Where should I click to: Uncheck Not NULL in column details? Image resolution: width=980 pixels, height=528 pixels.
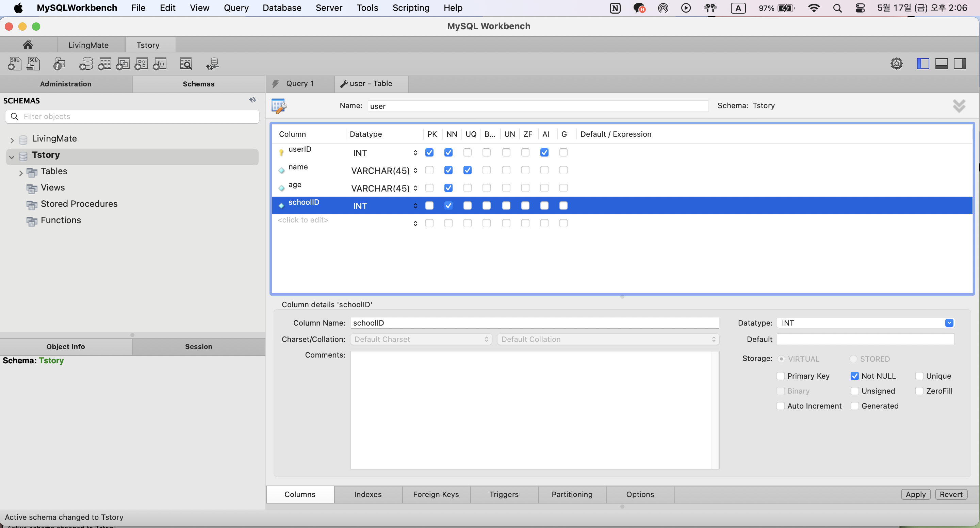(x=854, y=376)
